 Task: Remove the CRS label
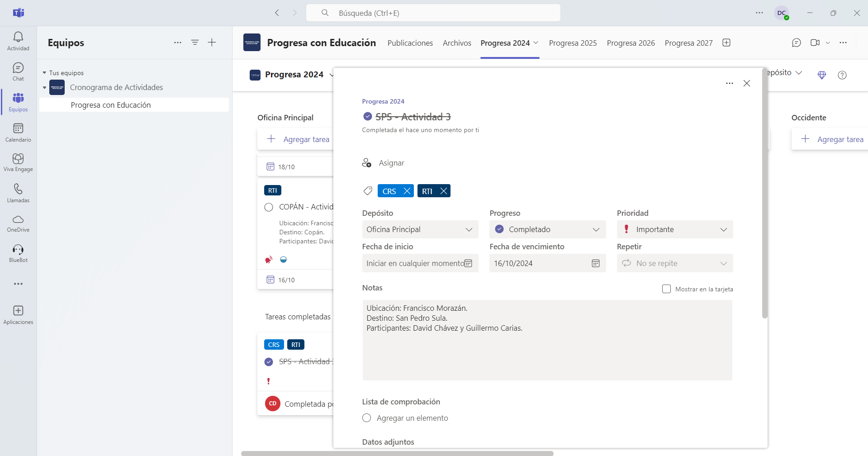click(x=407, y=191)
